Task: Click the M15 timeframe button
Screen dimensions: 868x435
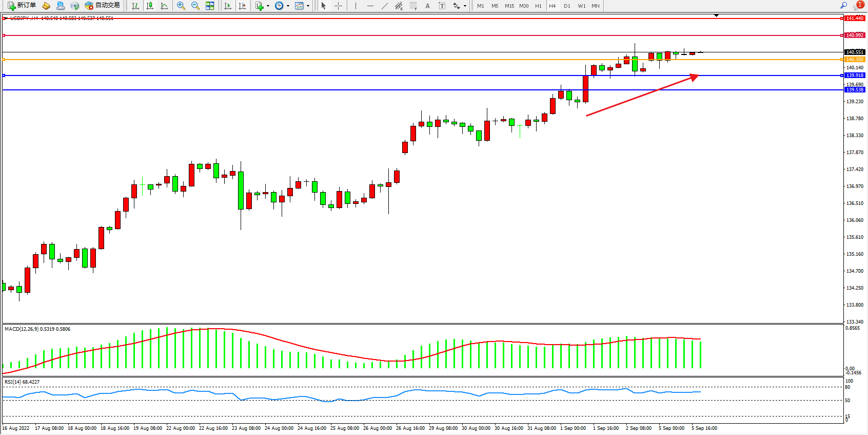Action: click(x=509, y=6)
